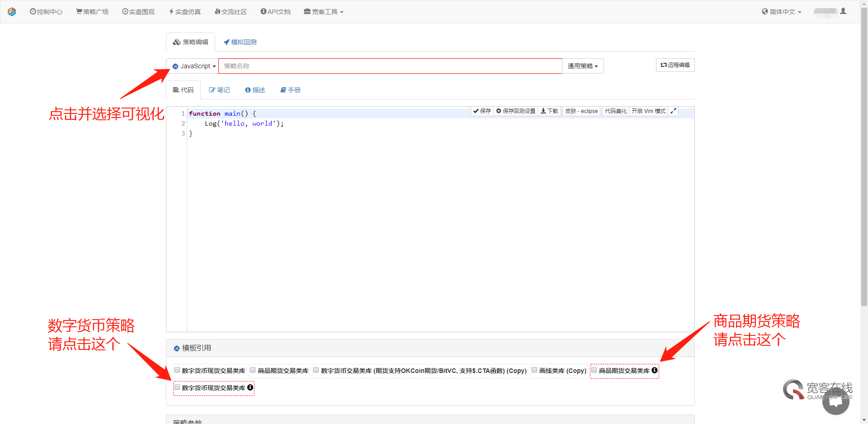Click the user account icon
The image size is (868, 424).
click(843, 11)
